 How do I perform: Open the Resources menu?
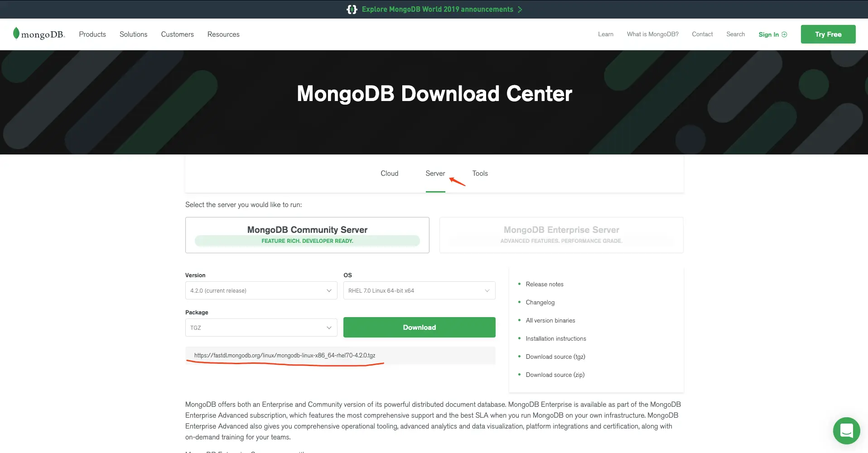point(223,34)
